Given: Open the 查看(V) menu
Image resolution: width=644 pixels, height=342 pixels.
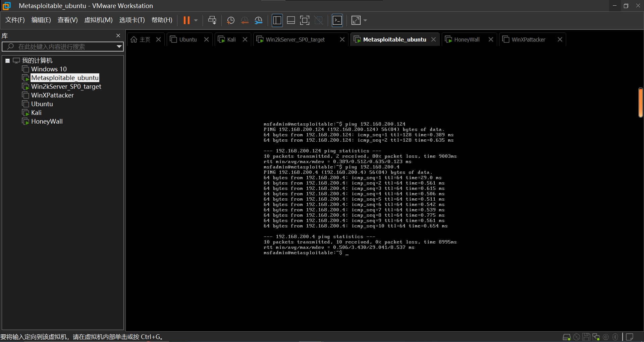Looking at the screenshot, I should (x=68, y=20).
